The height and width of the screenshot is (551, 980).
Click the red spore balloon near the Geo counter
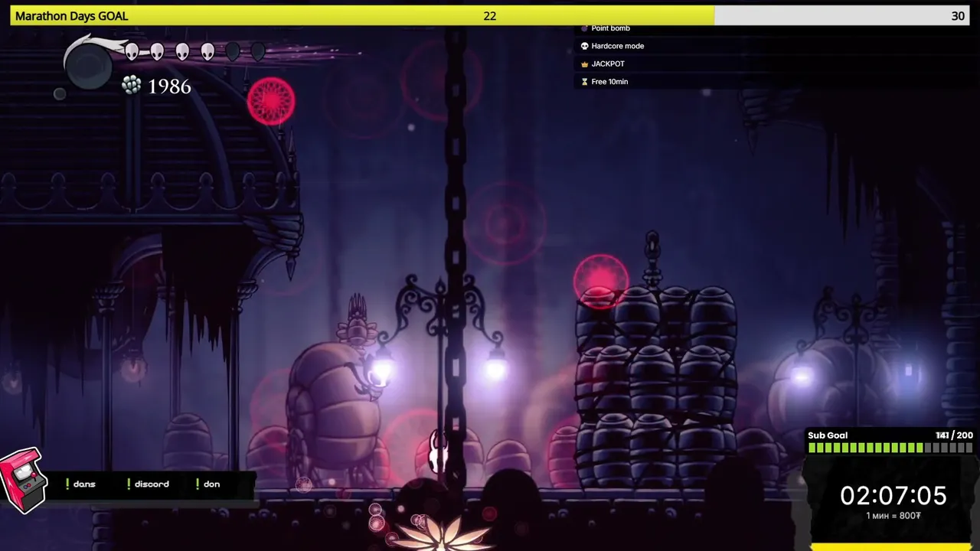pyautogui.click(x=271, y=101)
